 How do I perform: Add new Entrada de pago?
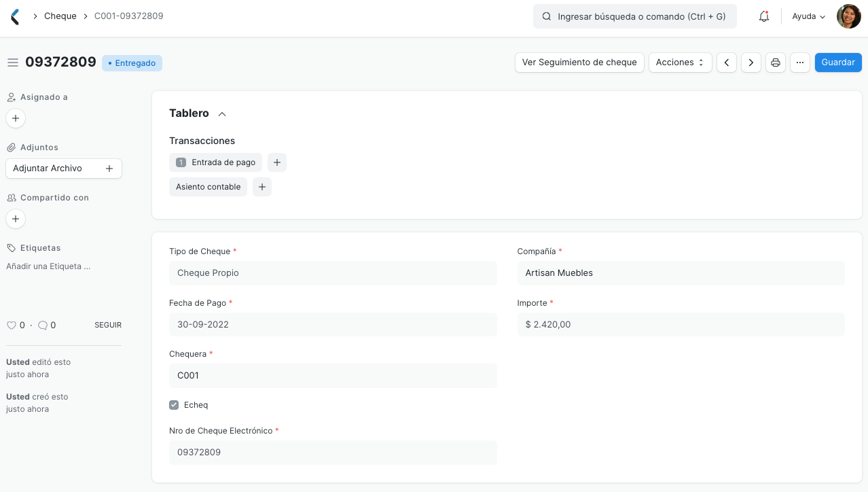pyautogui.click(x=277, y=162)
